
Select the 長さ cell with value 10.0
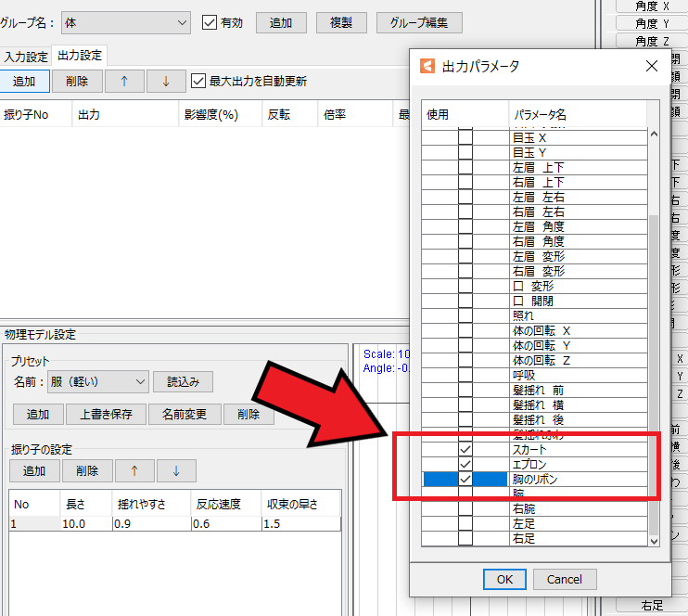point(85,524)
